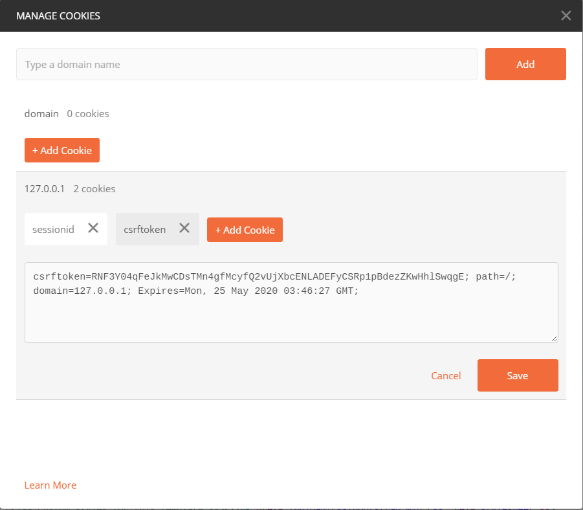The image size is (583, 510).
Task: Delete the sessionid cookie with its X
Action: (x=93, y=228)
